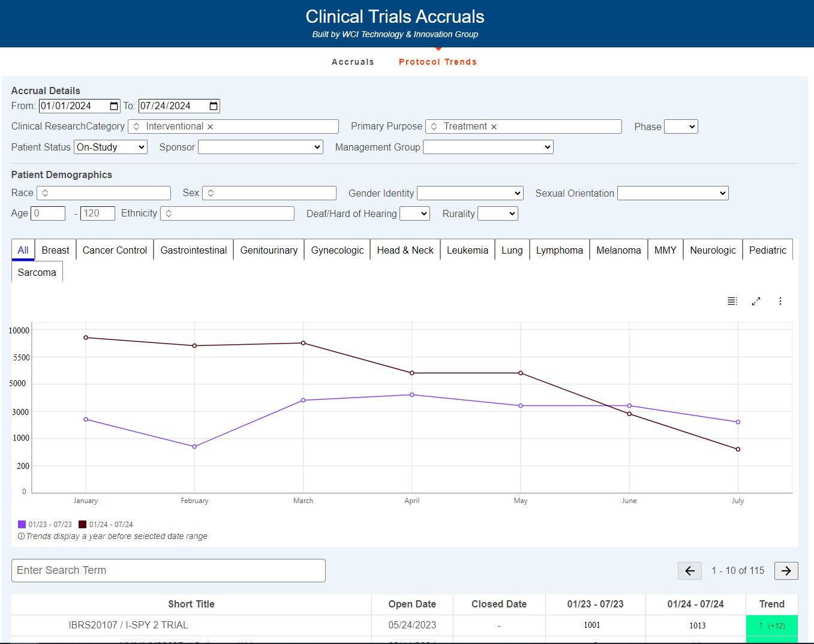Toggle the purple 01/23 - 07/23 legend swatch
Screen dimensions: 814x644
point(22,524)
